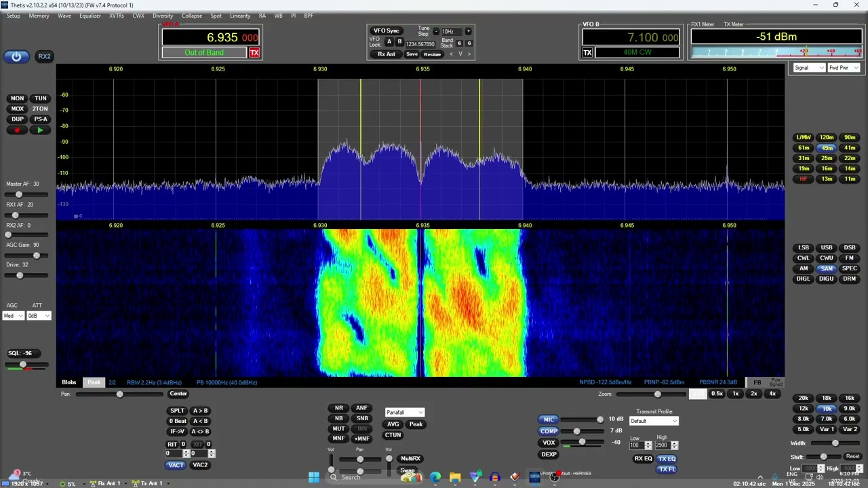868x488 pixels.
Task: Toggle the SPLT split mode button
Action: pos(177,411)
